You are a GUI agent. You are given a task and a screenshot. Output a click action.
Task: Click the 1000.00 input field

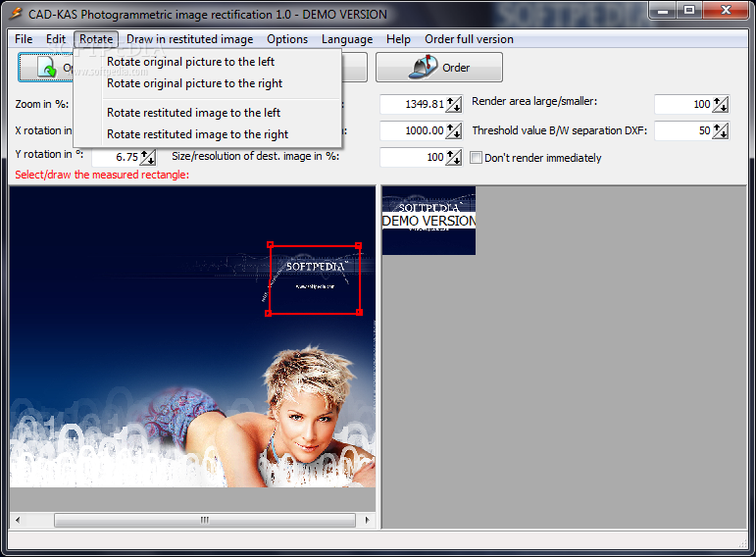point(413,130)
